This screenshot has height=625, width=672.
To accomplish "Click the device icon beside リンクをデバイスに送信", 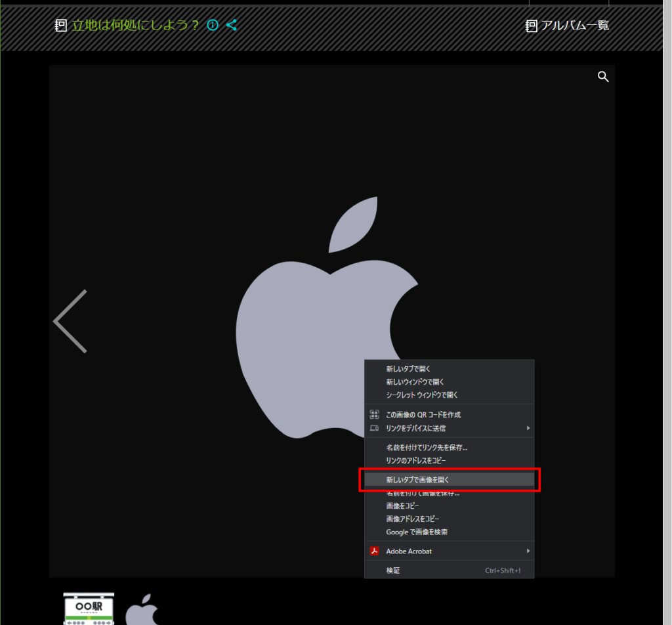I will click(x=375, y=428).
